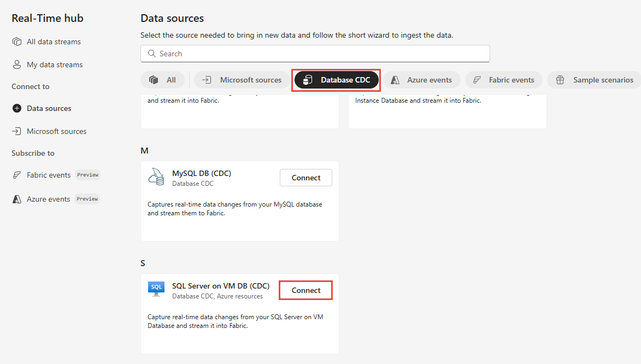
Task: Click the All data streams icon
Action: [x=17, y=42]
